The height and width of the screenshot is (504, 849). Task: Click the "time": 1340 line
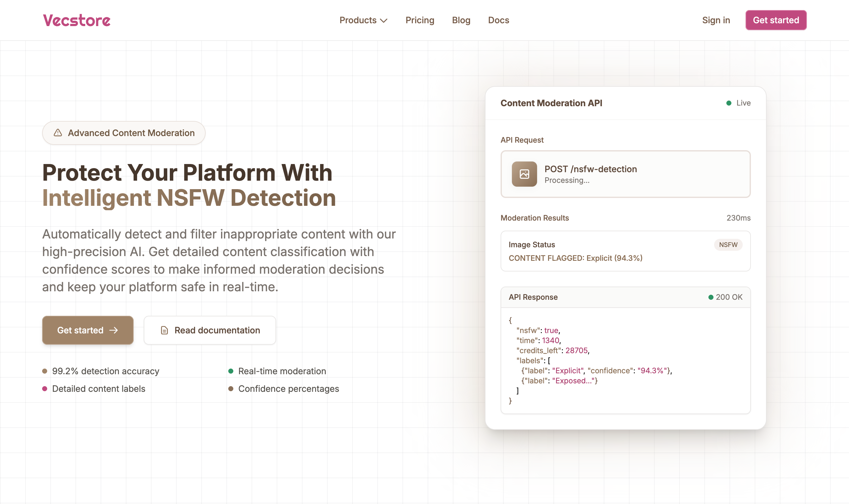click(x=538, y=340)
